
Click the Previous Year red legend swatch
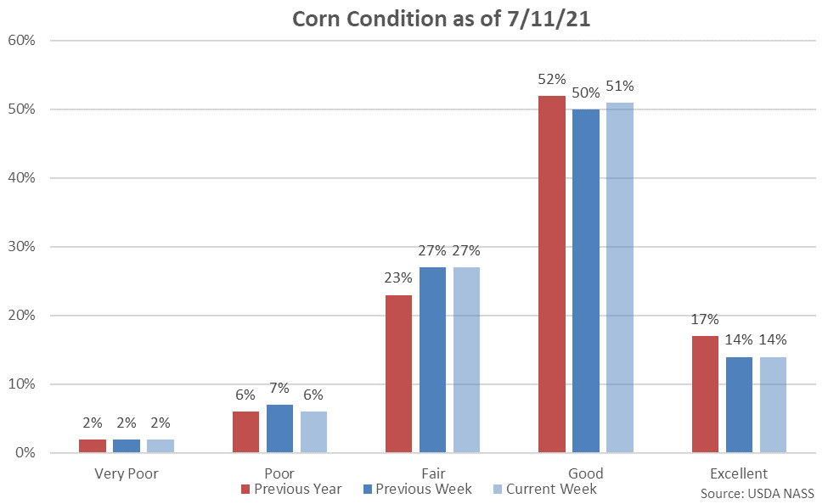point(246,490)
